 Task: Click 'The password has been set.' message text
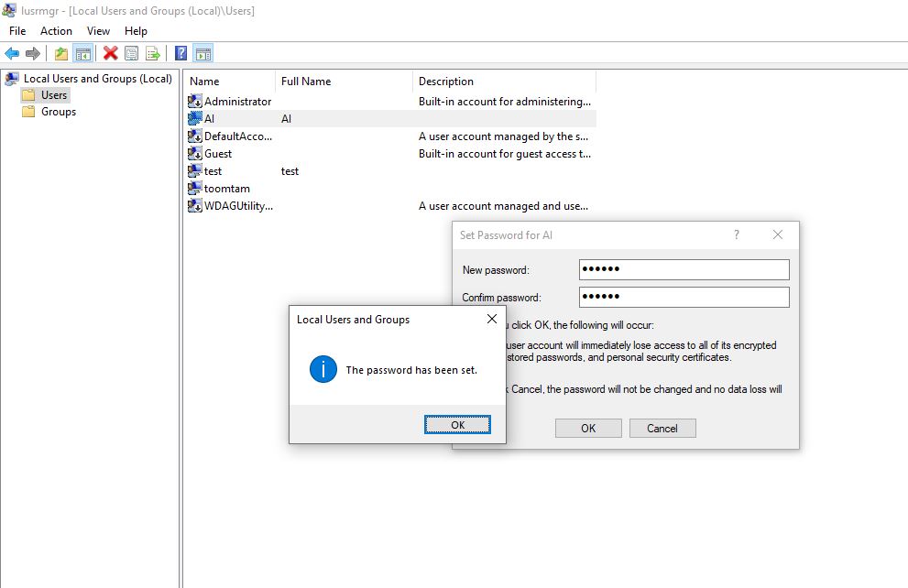pyautogui.click(x=411, y=370)
